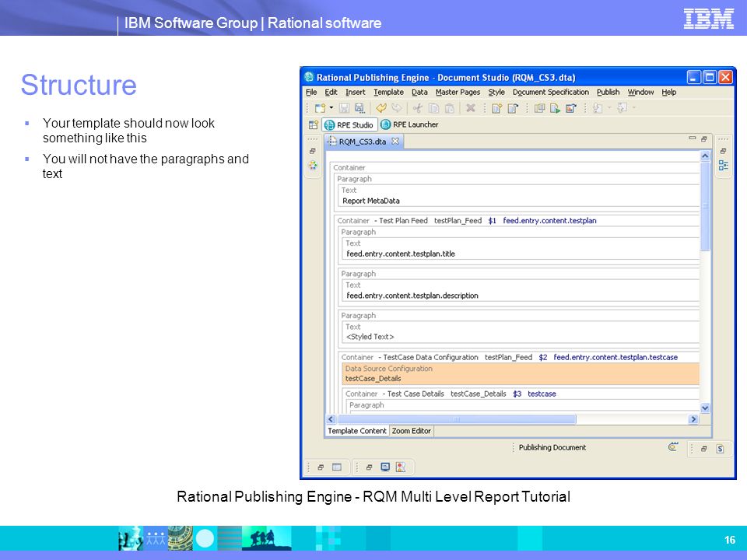Click the vertical scrollbar thumb
The image size is (747, 560).
705,205
